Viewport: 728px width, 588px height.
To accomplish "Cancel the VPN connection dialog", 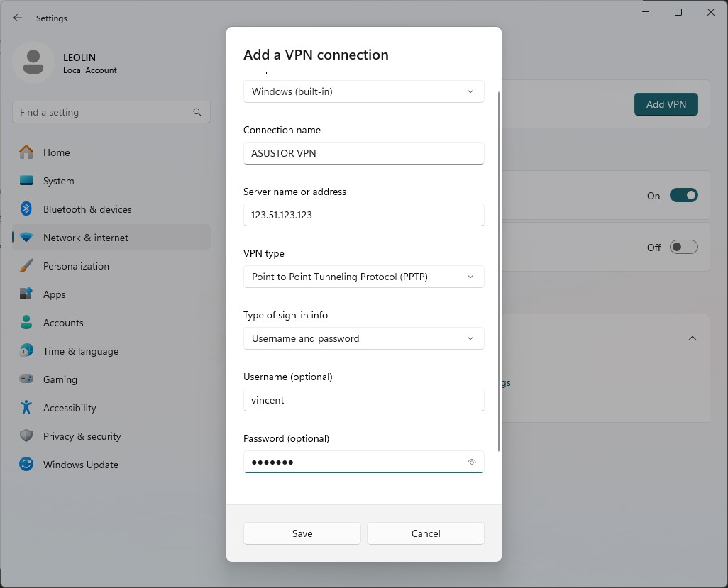I will pos(426,533).
